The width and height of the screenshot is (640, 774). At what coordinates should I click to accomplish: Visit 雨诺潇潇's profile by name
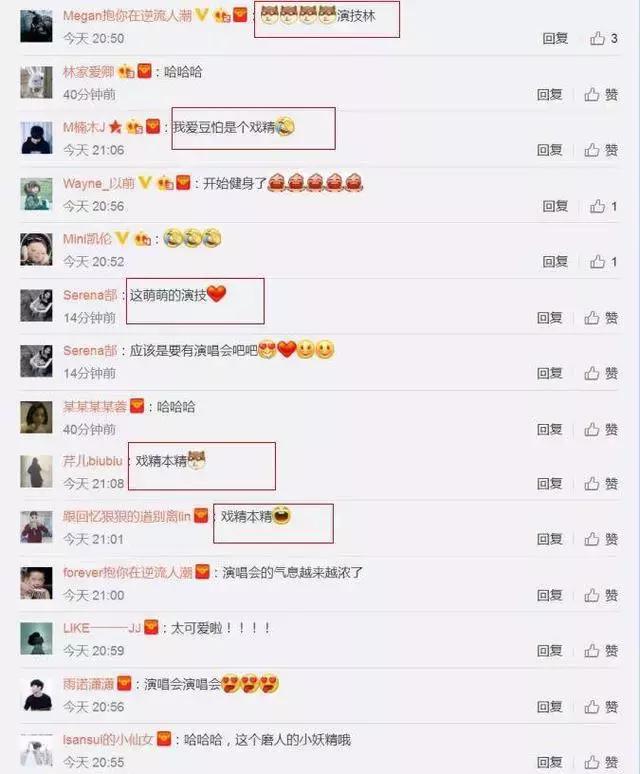88,684
